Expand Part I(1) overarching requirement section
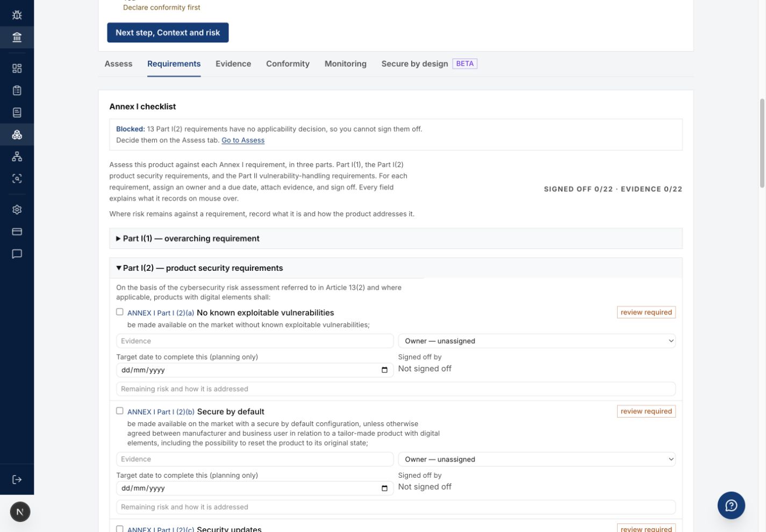 point(396,238)
